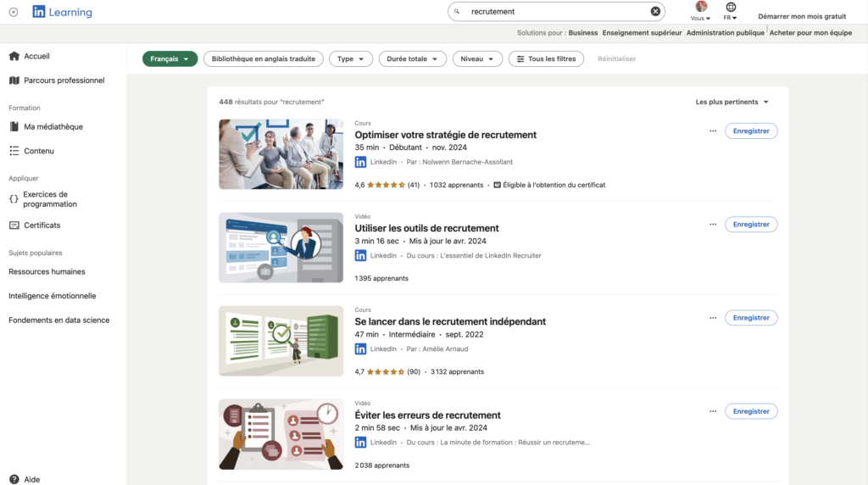
Task: Save Optimiser votre stratégie course with Enregistrer
Action: (751, 131)
